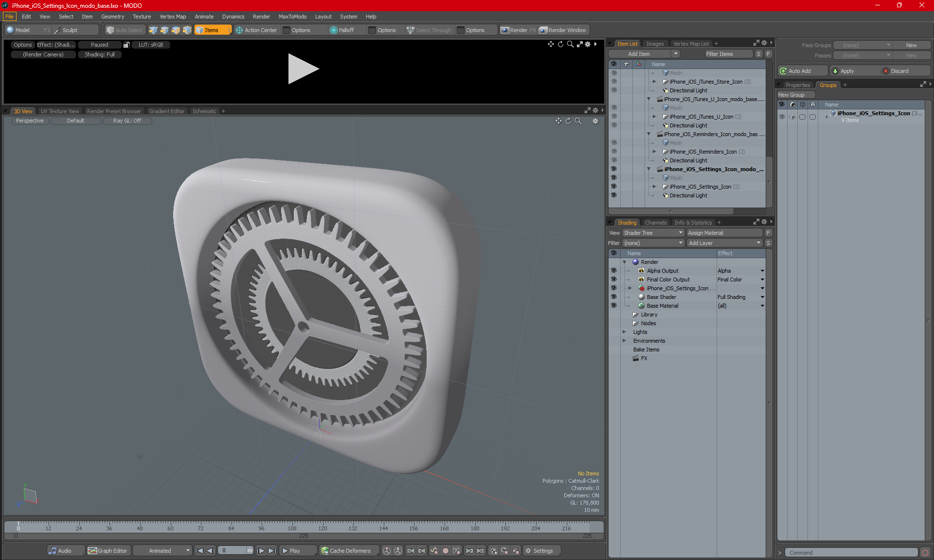
Task: Open the MaxToModo menu
Action: pos(292,17)
